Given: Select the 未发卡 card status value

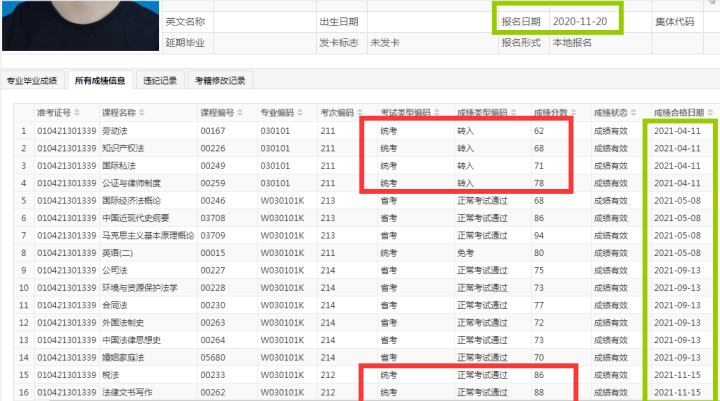Looking at the screenshot, I should pyautogui.click(x=385, y=43).
